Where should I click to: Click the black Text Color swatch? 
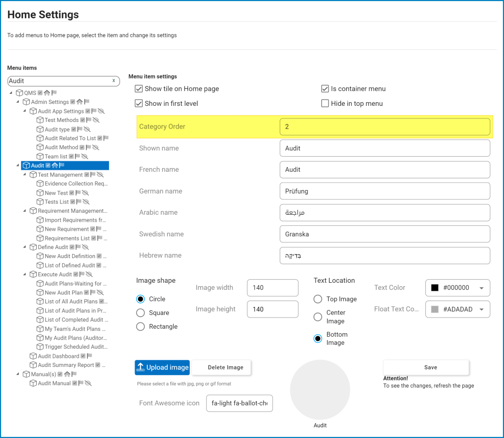(x=434, y=288)
